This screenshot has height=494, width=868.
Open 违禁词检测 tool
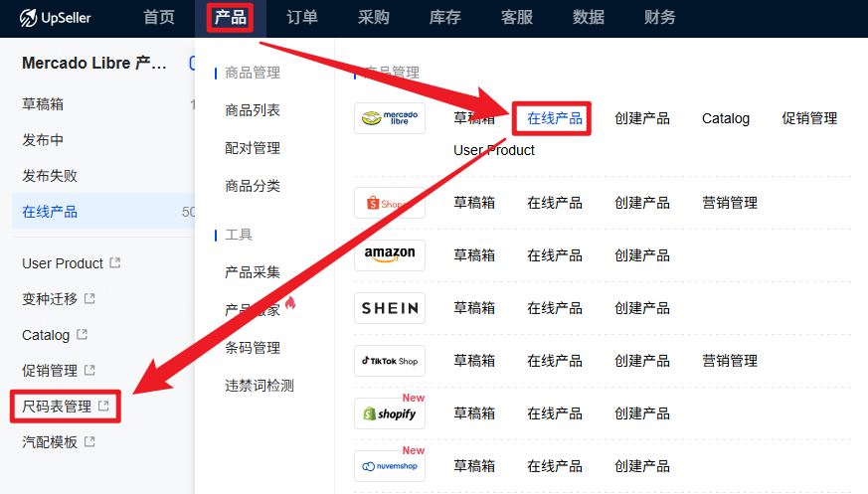(x=259, y=386)
